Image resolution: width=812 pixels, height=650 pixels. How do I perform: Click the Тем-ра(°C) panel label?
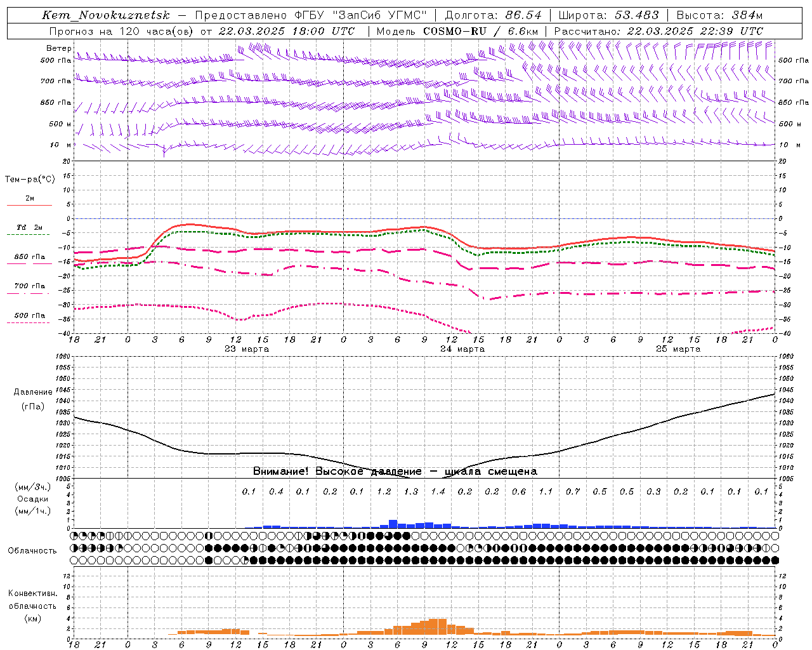click(x=30, y=180)
